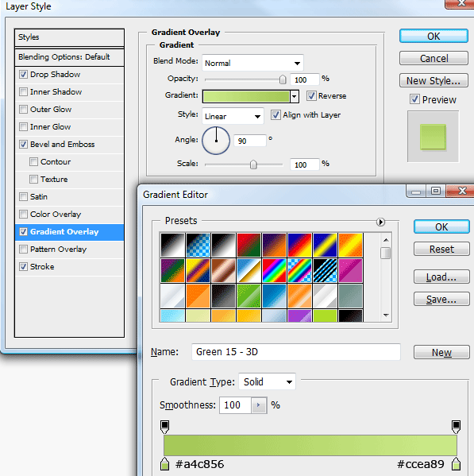Enable the Inner Shadow checkbox

[x=23, y=91]
